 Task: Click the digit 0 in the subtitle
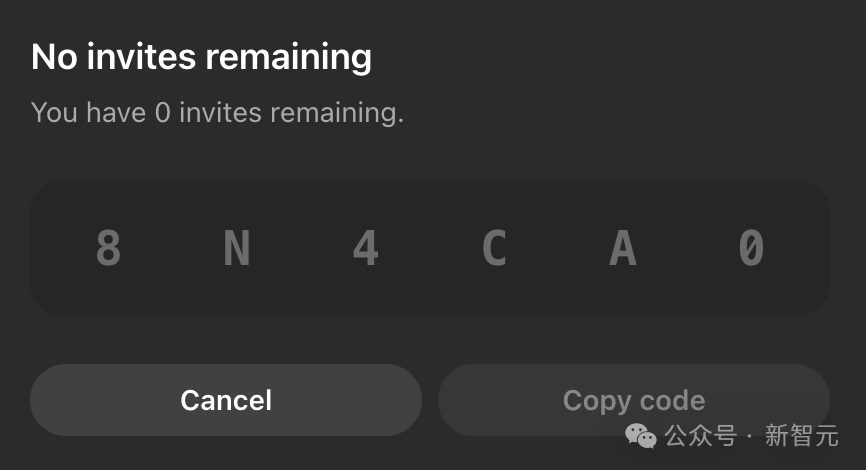coord(162,112)
